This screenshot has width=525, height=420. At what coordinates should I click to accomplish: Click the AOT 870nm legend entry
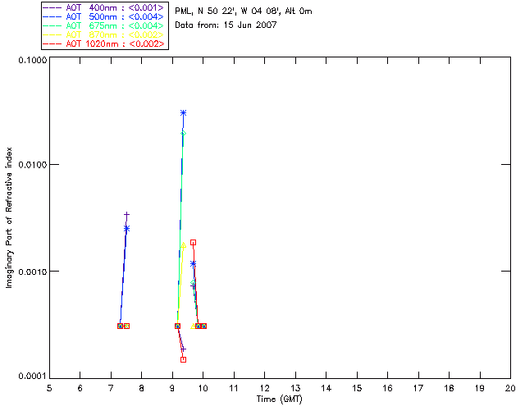pos(103,34)
